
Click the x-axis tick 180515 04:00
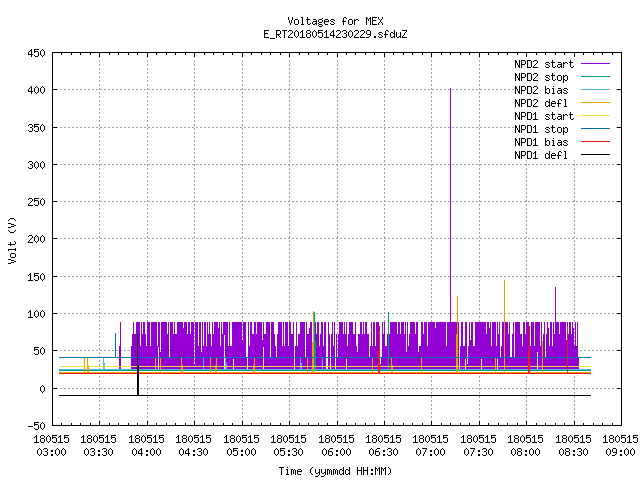click(x=146, y=446)
